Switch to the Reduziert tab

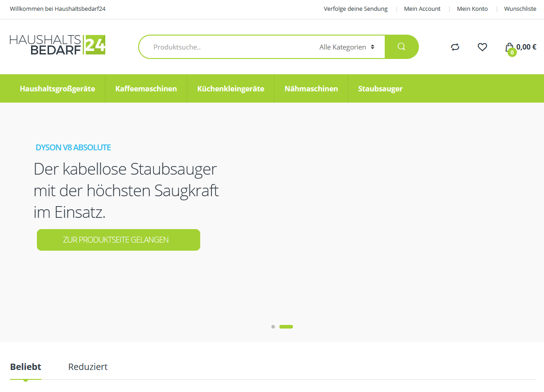(x=88, y=367)
